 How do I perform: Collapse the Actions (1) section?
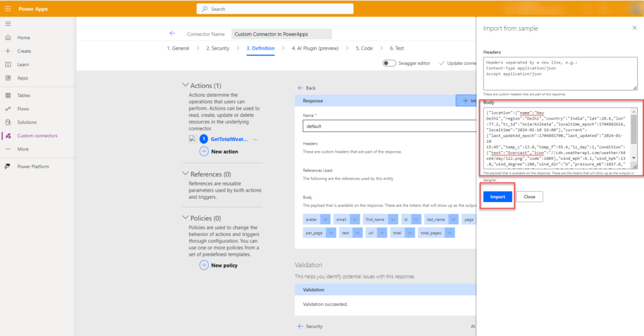coord(185,86)
